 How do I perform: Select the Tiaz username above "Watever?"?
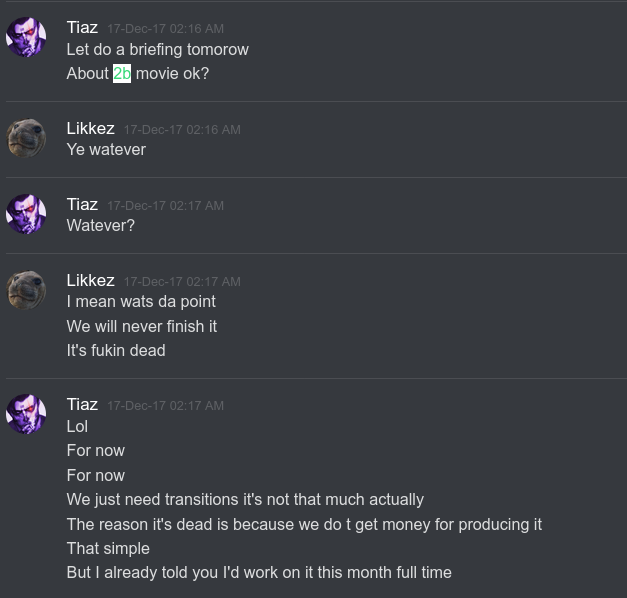point(82,204)
